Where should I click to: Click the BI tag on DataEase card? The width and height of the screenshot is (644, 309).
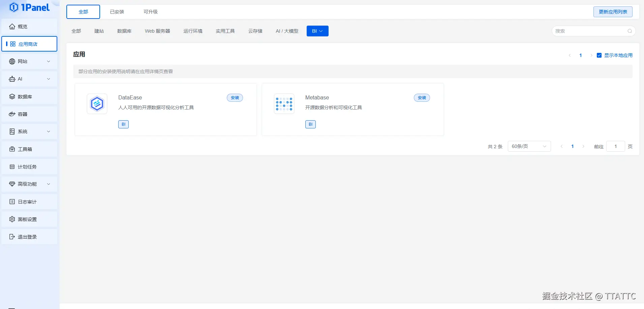(x=123, y=124)
